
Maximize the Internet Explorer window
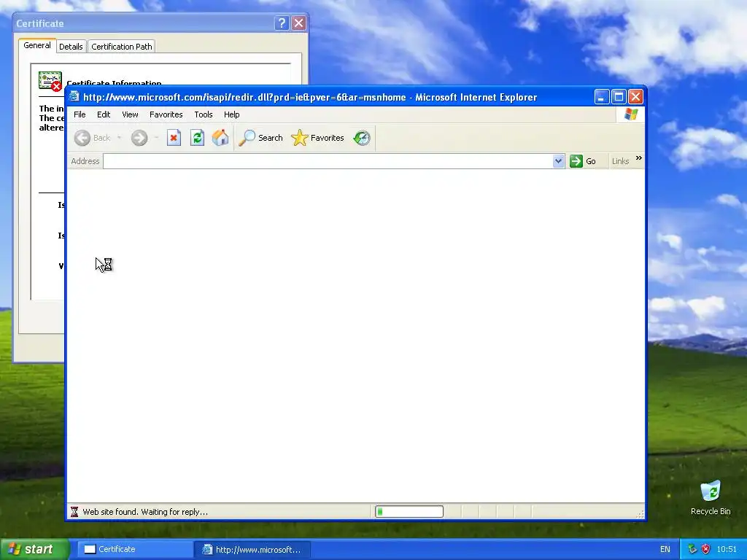click(619, 97)
